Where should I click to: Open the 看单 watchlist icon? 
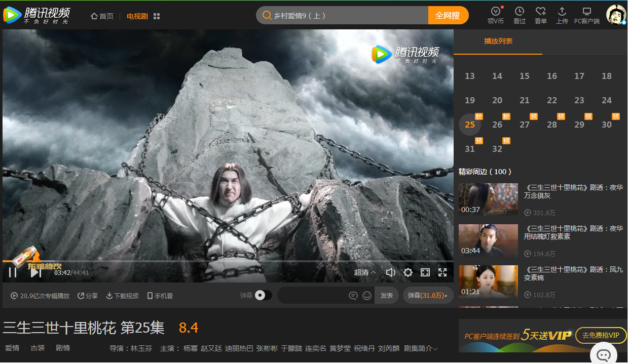click(541, 15)
